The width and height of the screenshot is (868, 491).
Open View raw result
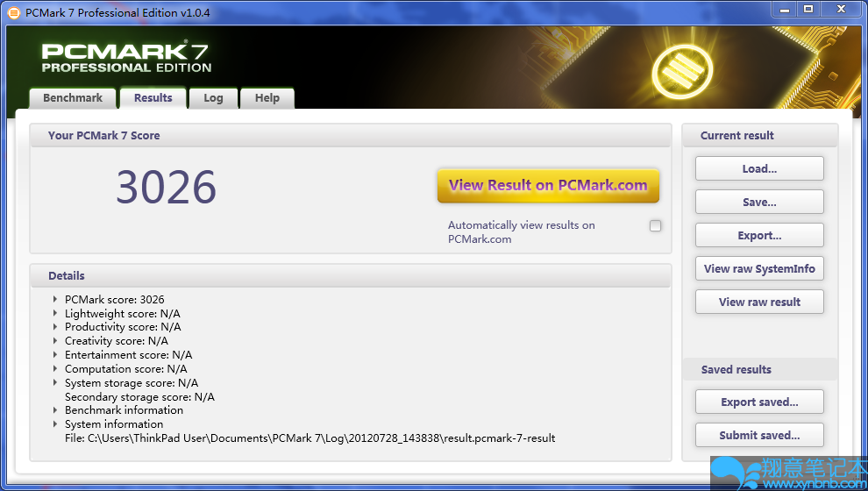[759, 302]
